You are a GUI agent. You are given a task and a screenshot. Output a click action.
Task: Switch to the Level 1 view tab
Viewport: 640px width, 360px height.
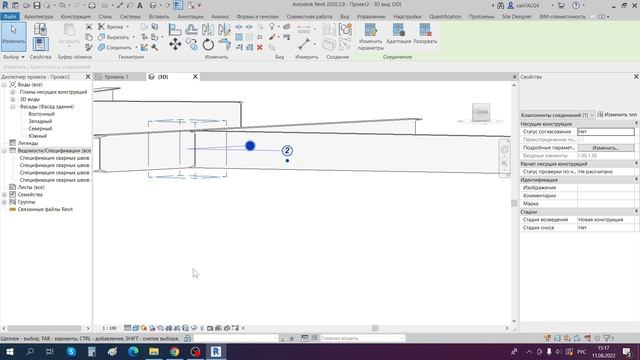point(116,77)
